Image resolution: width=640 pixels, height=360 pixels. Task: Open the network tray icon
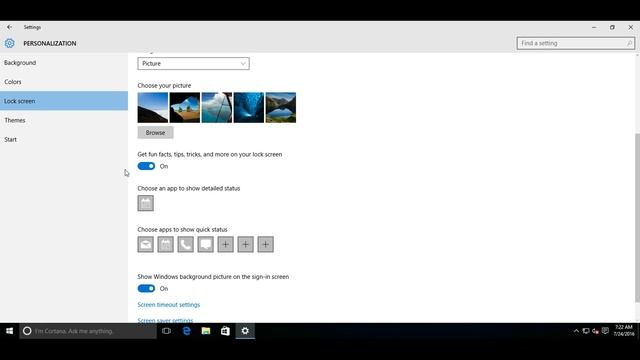(586, 331)
